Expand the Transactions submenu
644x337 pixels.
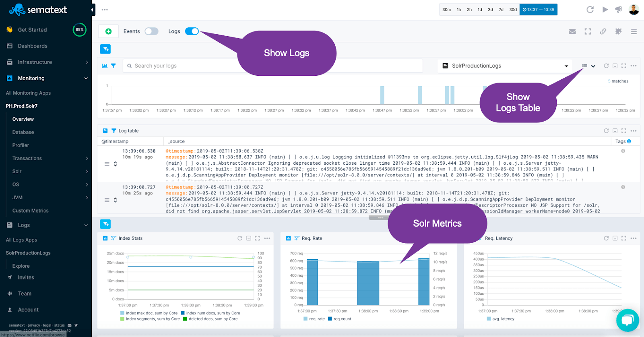tap(87, 158)
